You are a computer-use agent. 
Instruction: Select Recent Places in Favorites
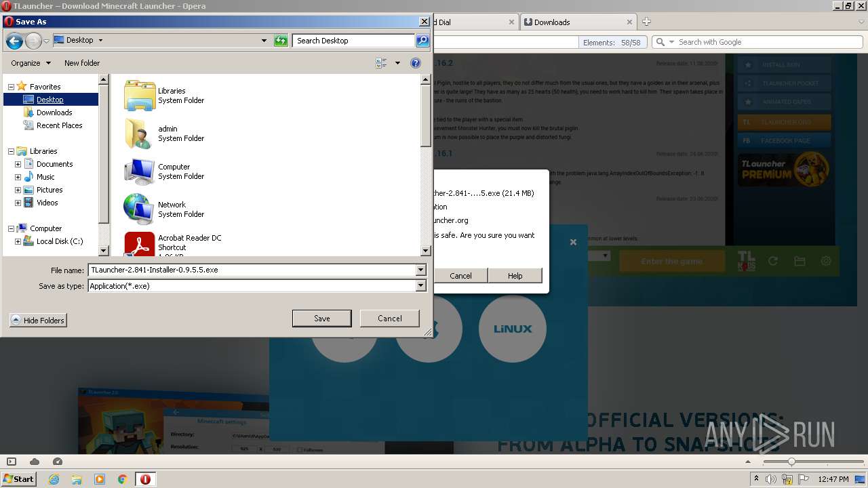(60, 125)
